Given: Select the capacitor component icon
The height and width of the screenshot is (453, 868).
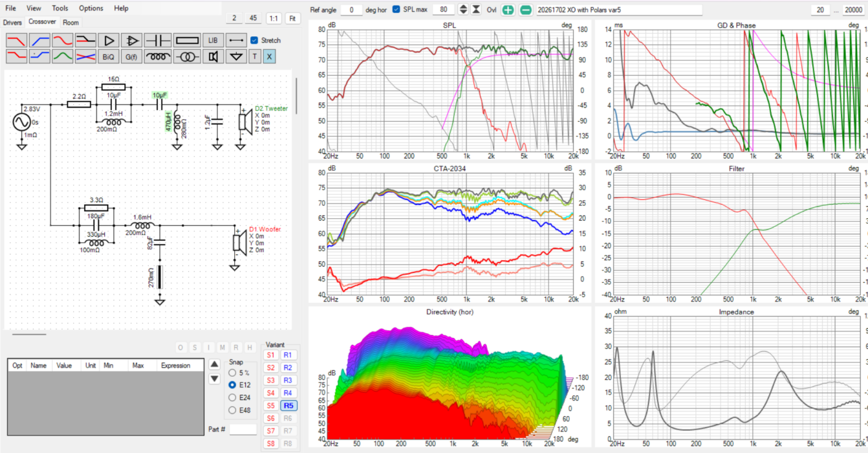Looking at the screenshot, I should 158,40.
